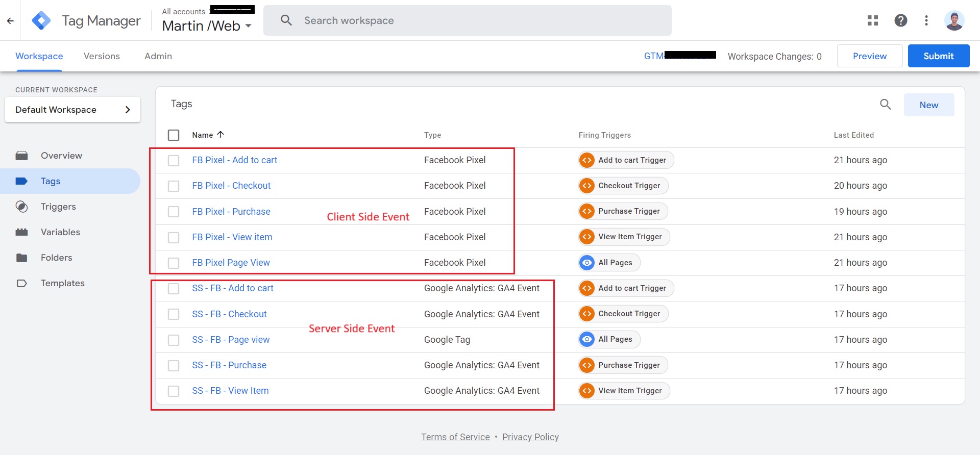Check the FB Pixel - Checkout row

(x=174, y=186)
